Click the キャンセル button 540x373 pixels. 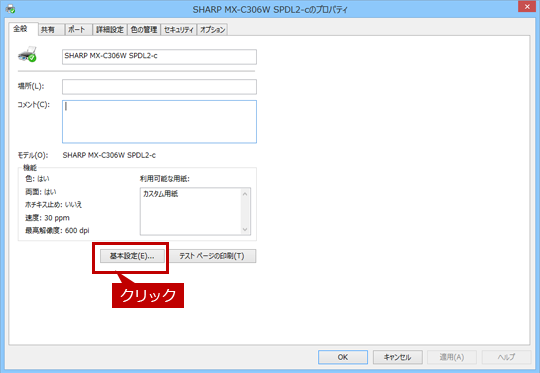(397, 357)
